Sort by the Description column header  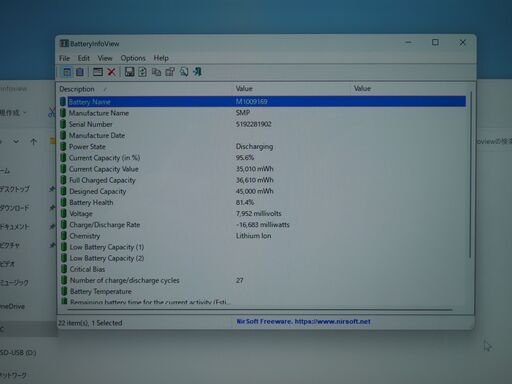coord(145,89)
